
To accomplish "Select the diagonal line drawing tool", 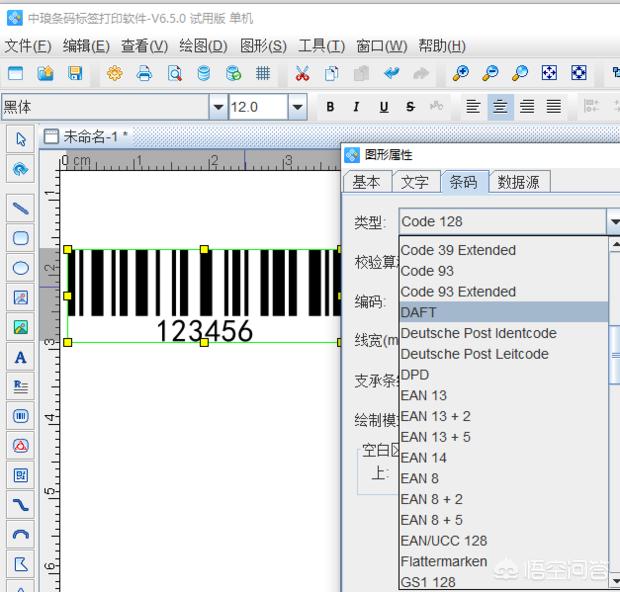I will coord(21,208).
